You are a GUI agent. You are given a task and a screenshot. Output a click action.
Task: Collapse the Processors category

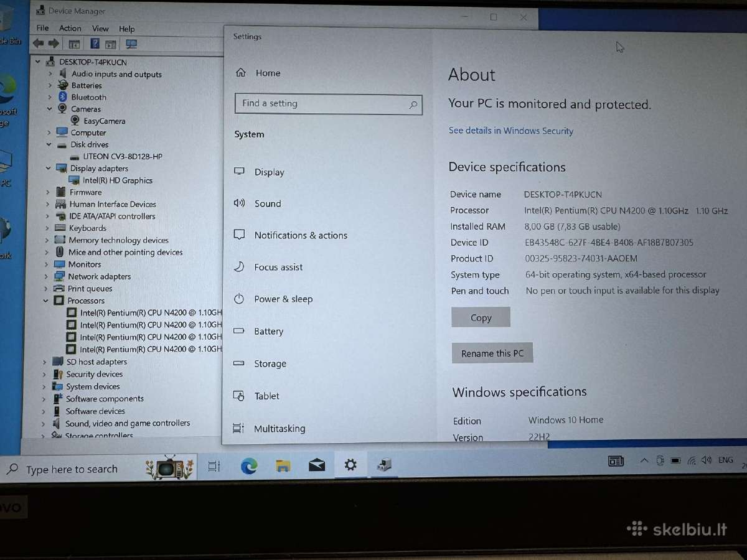click(46, 301)
